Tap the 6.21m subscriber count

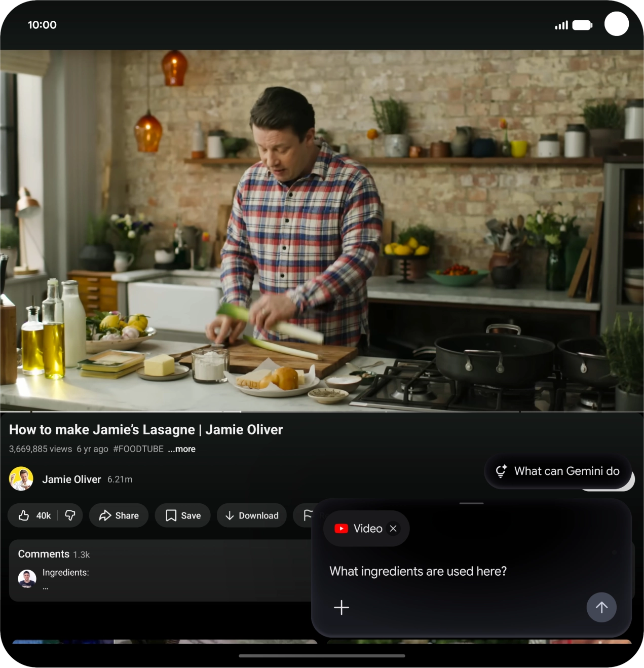(x=120, y=479)
